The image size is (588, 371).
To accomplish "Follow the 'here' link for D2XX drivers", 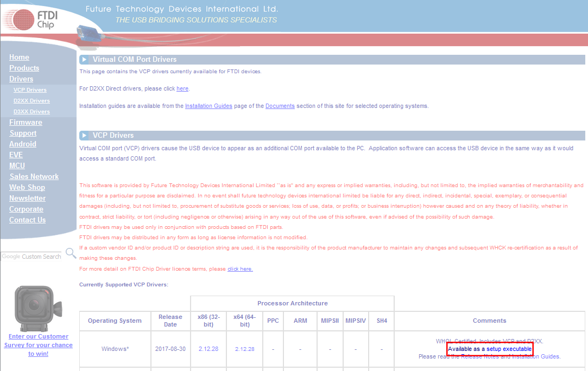I will point(182,89).
